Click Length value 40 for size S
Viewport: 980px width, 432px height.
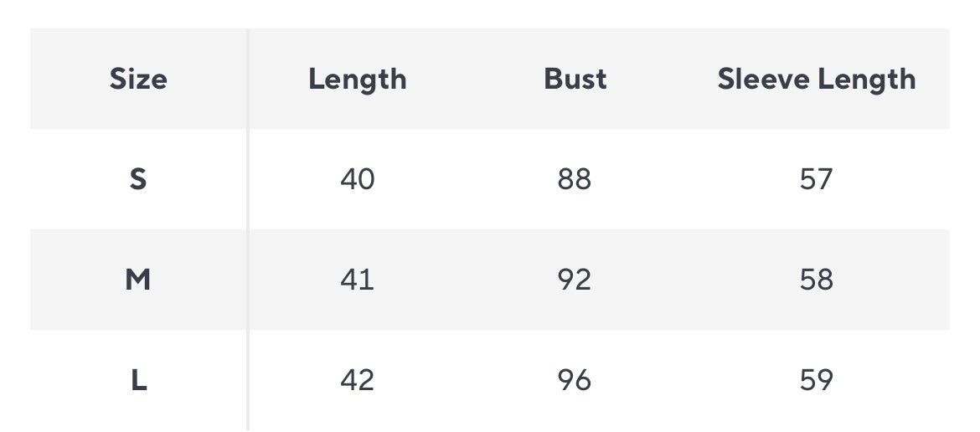click(x=358, y=179)
